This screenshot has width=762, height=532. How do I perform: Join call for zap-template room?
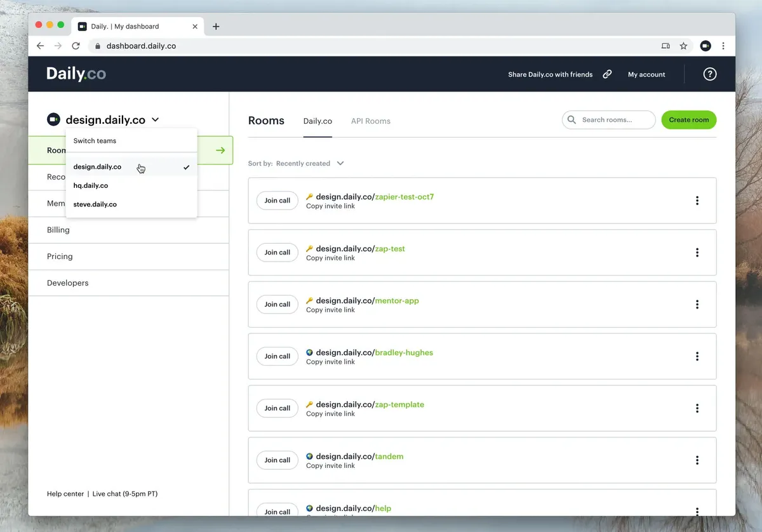pos(277,409)
